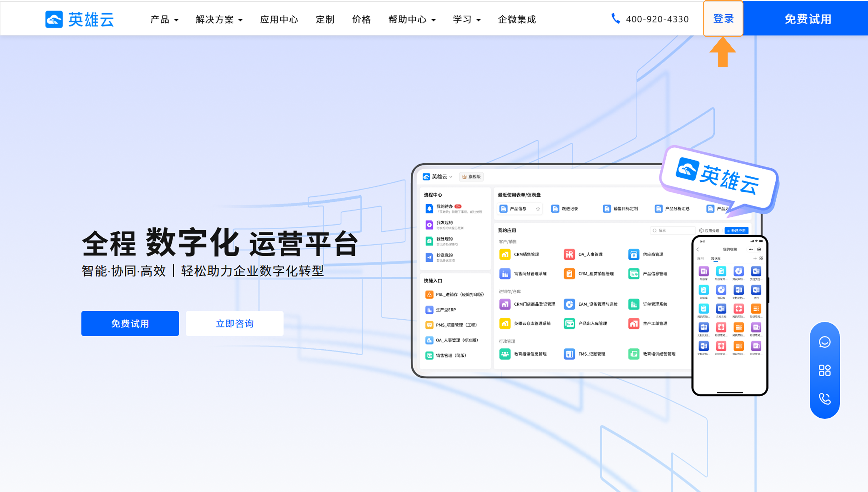Click the 登录 login button
This screenshot has width=868, height=492.
click(x=723, y=19)
